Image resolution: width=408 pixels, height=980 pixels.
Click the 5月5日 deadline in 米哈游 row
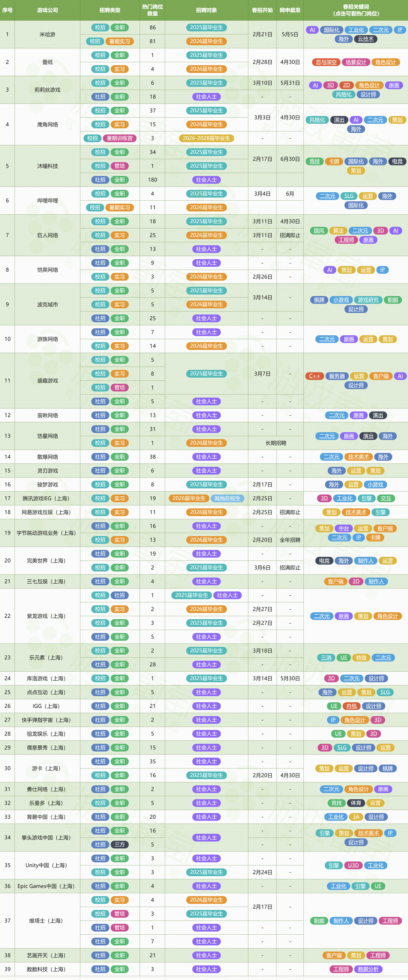[290, 34]
